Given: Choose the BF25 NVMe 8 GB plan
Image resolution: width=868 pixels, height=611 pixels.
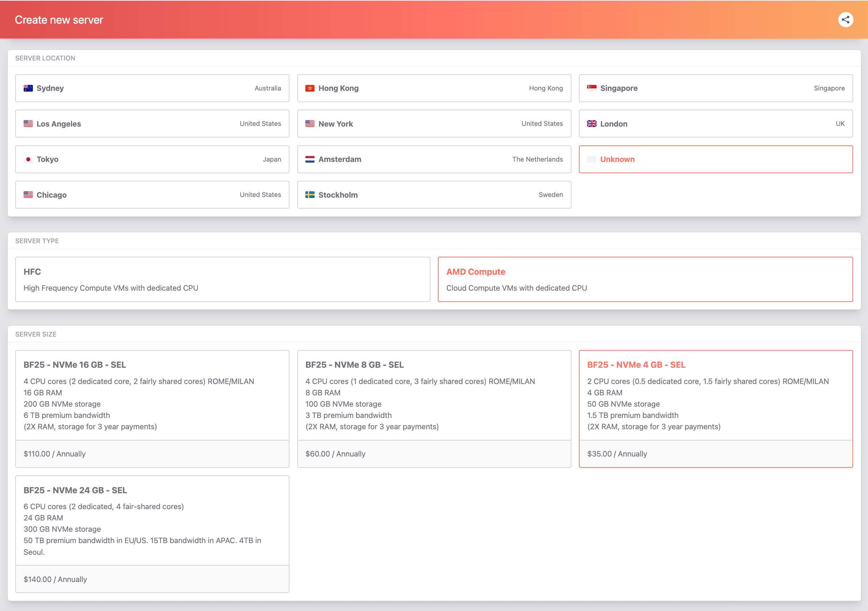Looking at the screenshot, I should [434, 409].
